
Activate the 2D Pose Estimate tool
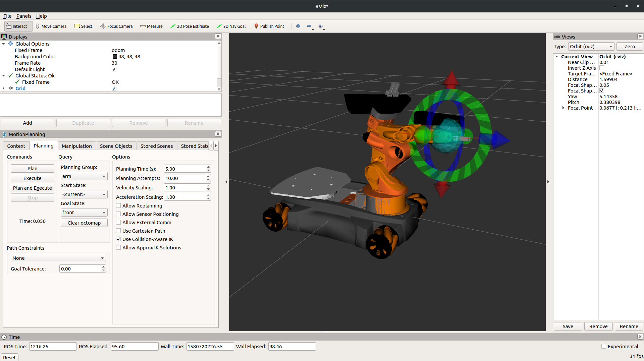click(x=190, y=26)
